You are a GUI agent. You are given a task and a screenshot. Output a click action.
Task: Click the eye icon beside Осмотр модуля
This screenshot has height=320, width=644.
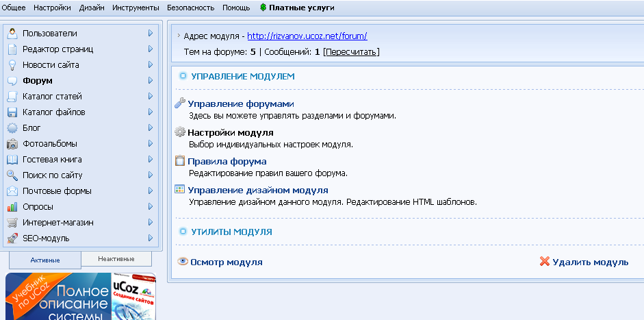click(183, 261)
